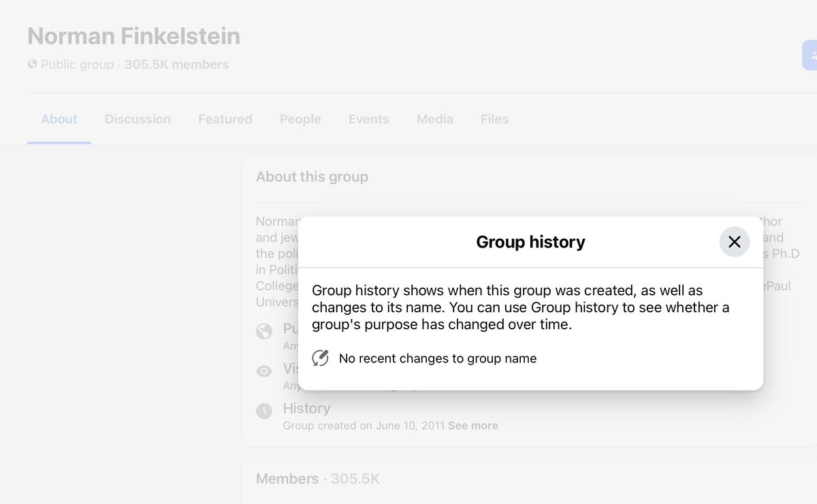The image size is (817, 504).
Task: Switch to the Media tab
Action: [435, 119]
